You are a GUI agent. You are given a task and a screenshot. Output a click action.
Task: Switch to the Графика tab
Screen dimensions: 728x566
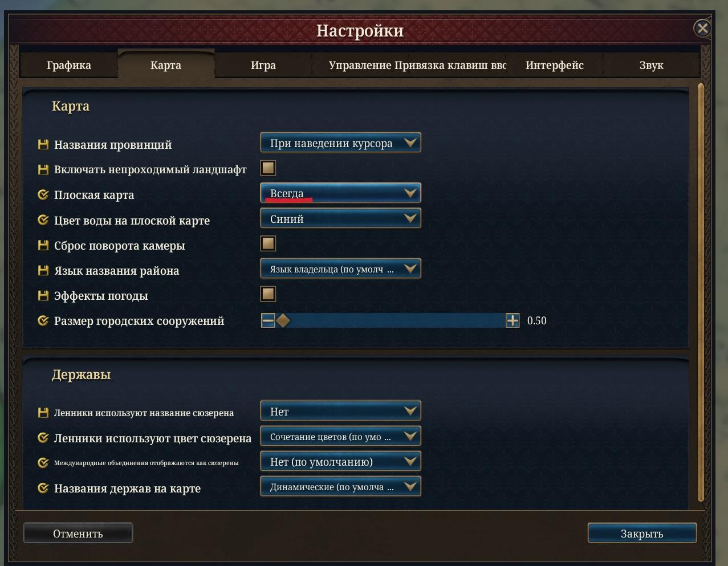point(69,65)
